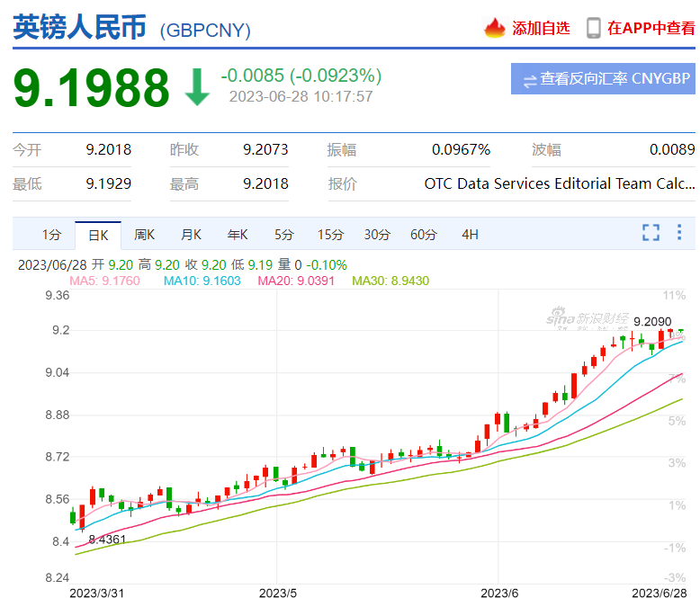The height and width of the screenshot is (598, 700).
Task: Click the flame icon for 添加自选
Action: (496, 28)
